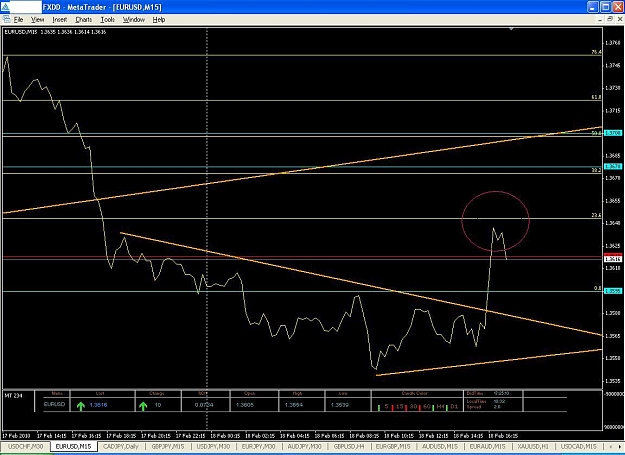
Task: Click the 15 candle color indicator
Action: pyautogui.click(x=399, y=407)
